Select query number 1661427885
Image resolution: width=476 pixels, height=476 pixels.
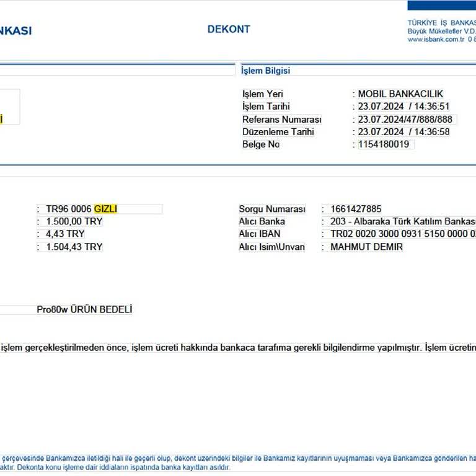(356, 209)
